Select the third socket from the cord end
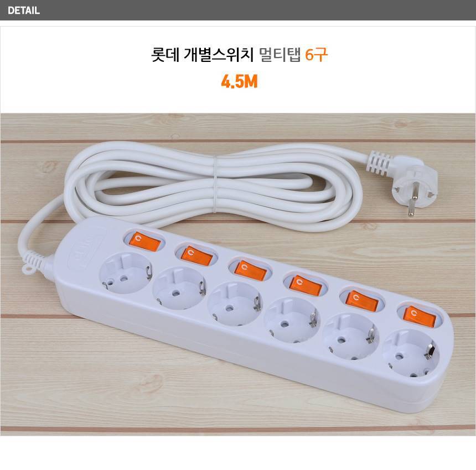476x470 pixels. (235, 304)
